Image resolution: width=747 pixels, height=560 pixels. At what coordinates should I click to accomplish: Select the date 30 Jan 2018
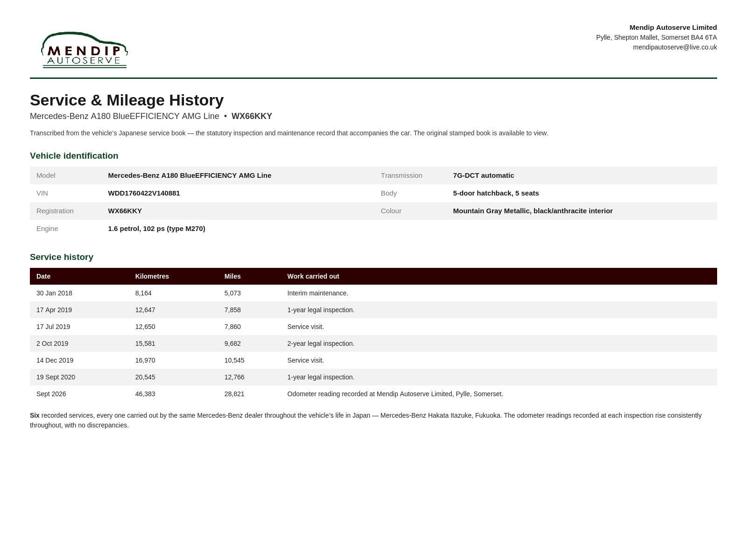(x=54, y=293)
